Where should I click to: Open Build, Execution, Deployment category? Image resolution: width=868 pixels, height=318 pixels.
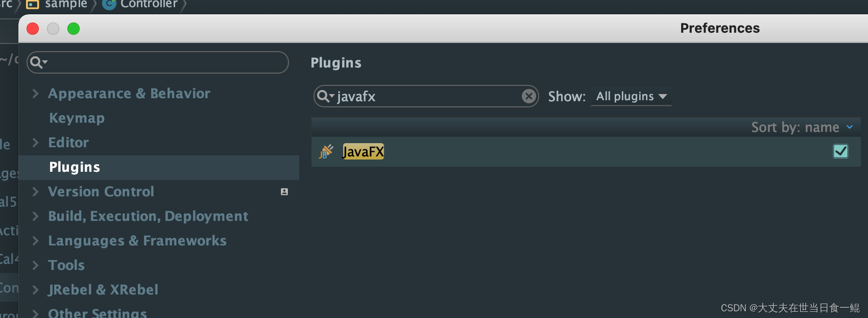tap(148, 216)
